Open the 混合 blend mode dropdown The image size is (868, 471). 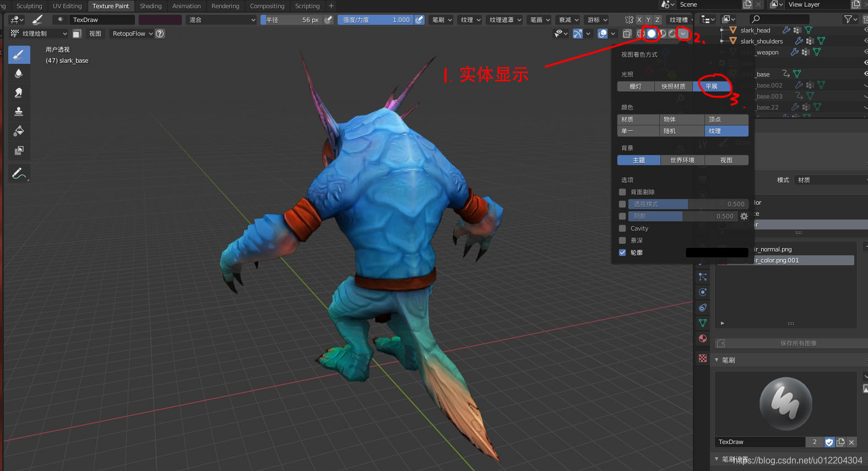(221, 20)
